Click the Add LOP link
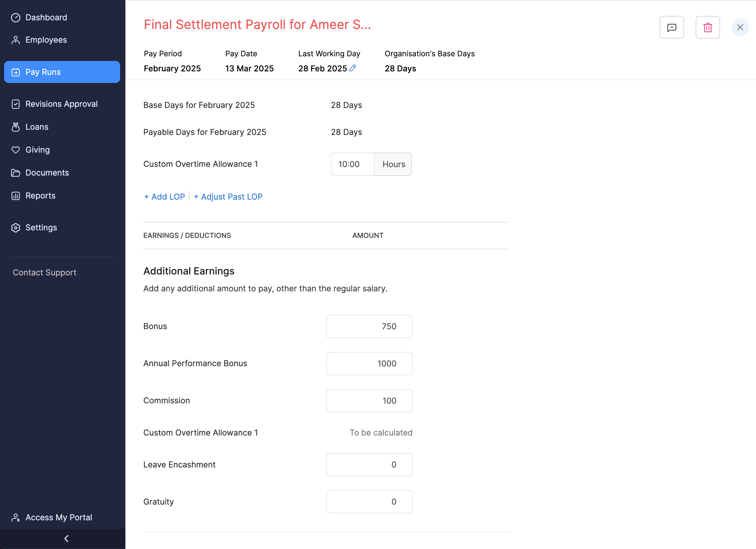 coord(164,196)
